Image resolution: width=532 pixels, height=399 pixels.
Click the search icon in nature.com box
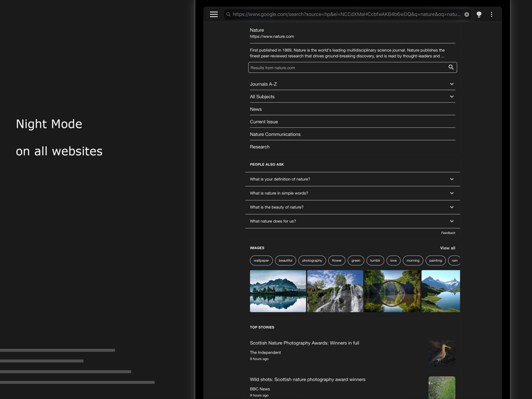click(451, 68)
